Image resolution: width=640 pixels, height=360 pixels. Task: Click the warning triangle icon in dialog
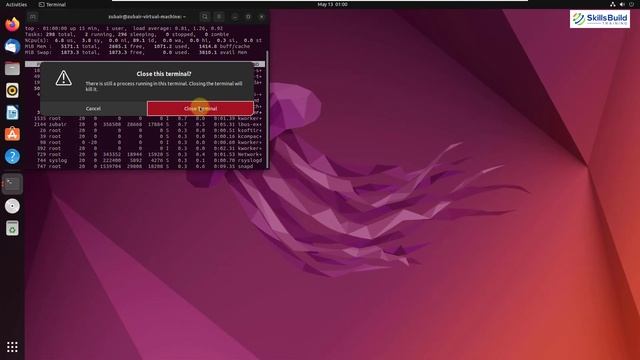64,78
